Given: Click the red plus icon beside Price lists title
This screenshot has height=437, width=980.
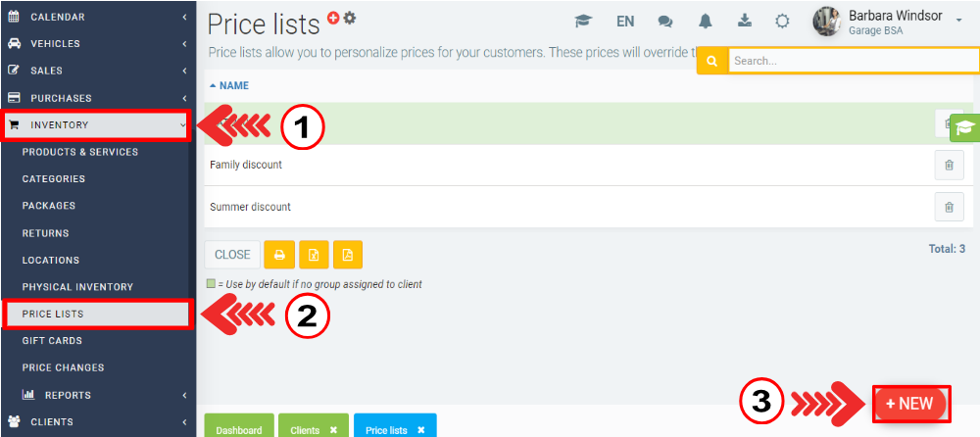Looking at the screenshot, I should (x=333, y=18).
